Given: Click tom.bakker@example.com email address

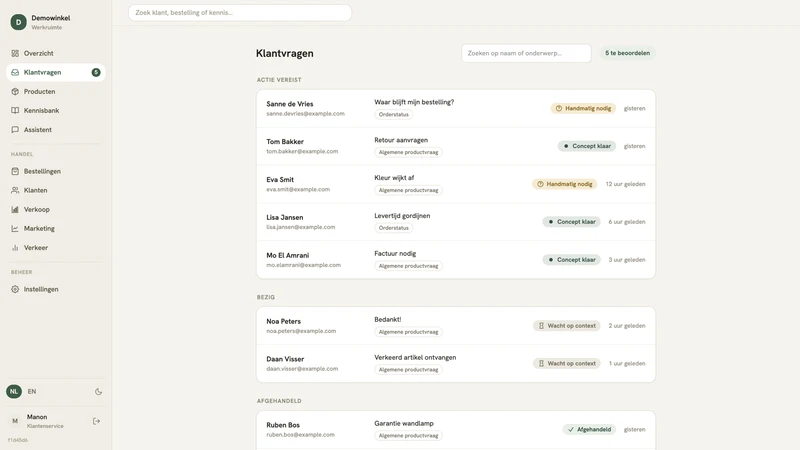Looking at the screenshot, I should pyautogui.click(x=302, y=152).
